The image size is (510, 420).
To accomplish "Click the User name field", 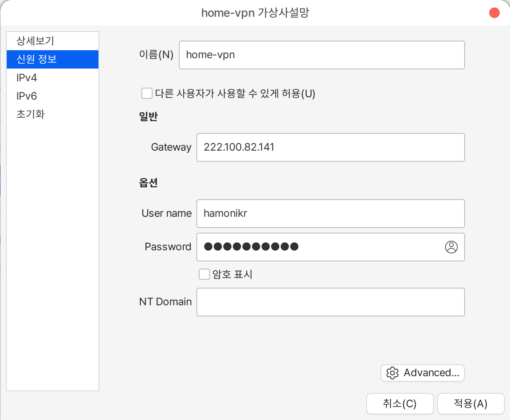I will (331, 214).
